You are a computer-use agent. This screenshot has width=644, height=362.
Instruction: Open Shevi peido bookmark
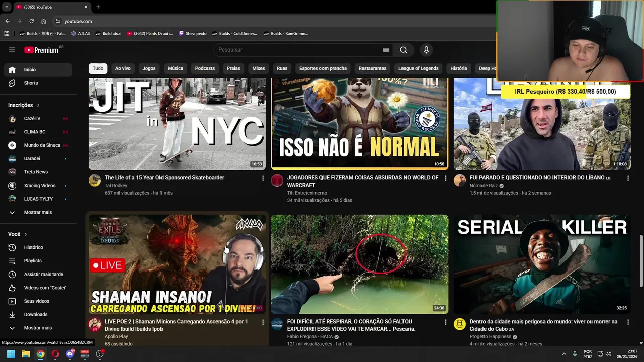pos(193,34)
